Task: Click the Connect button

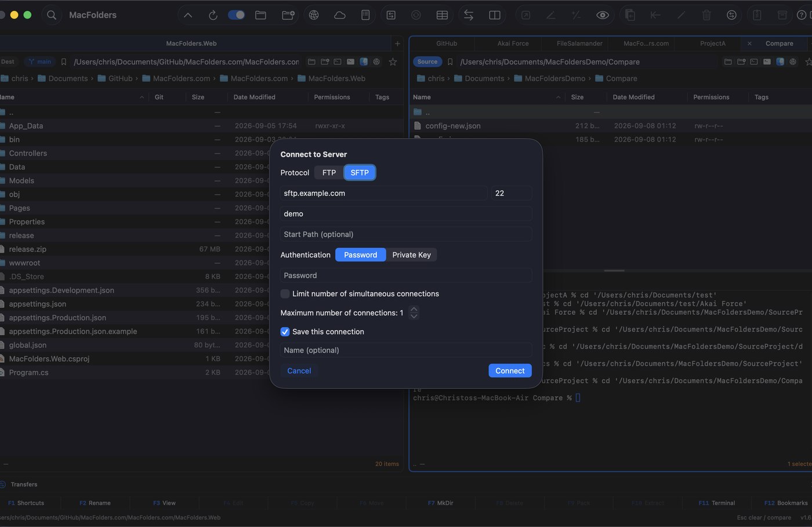Action: point(510,371)
